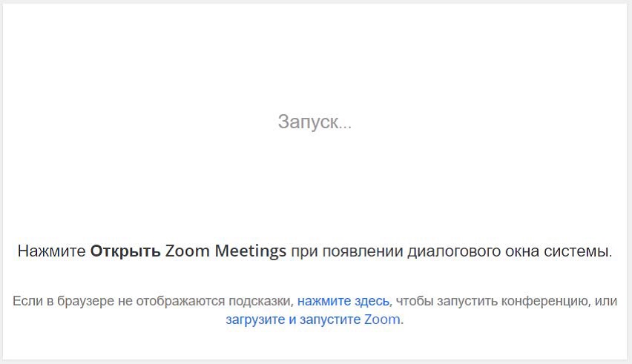Click the "Запуск..." status text
The height and width of the screenshot is (364, 632).
click(315, 122)
